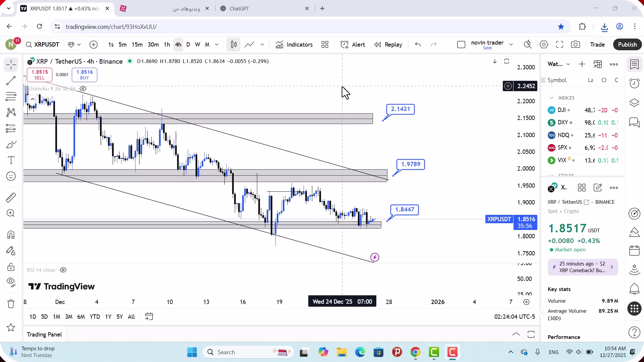Open the novin trader layout dropdown
The height and width of the screenshot is (362, 644).
pyautogui.click(x=511, y=45)
